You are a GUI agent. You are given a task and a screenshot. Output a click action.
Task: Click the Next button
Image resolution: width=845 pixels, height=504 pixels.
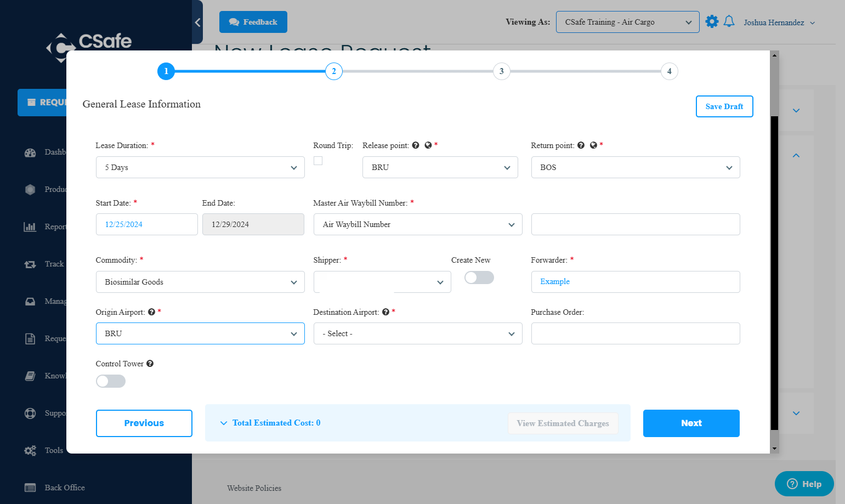(x=691, y=423)
